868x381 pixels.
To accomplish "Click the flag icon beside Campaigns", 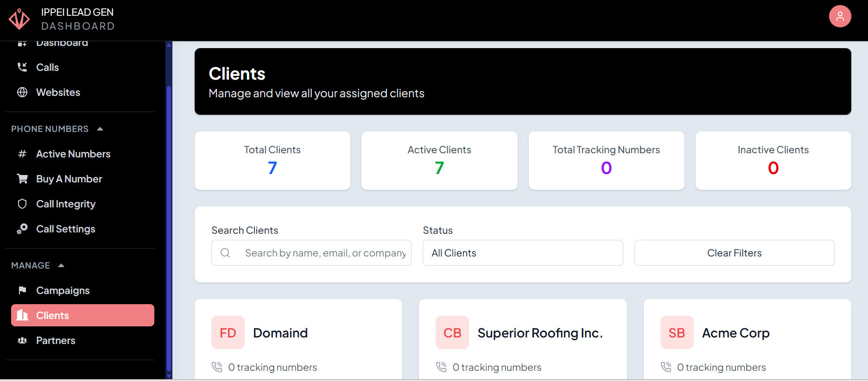I will coord(22,290).
